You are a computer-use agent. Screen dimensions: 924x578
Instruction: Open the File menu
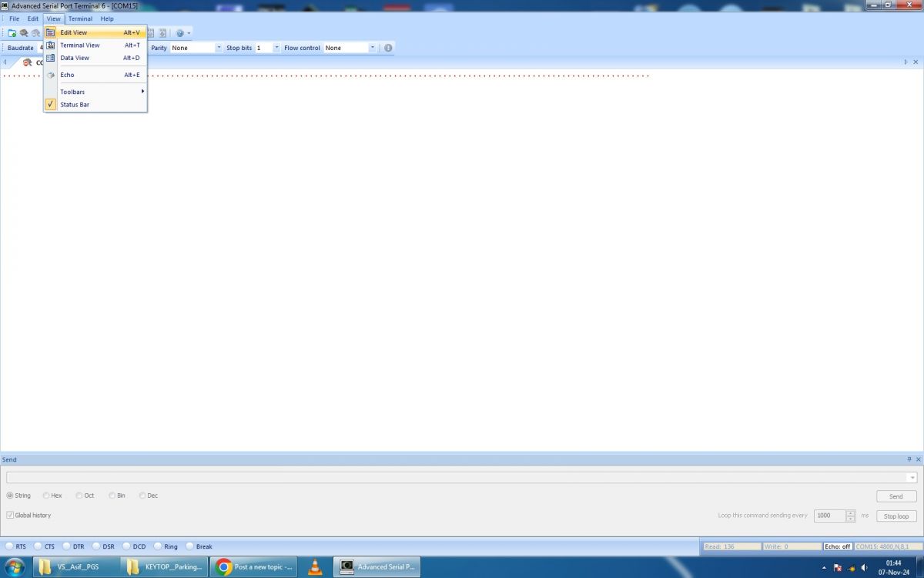(x=14, y=18)
